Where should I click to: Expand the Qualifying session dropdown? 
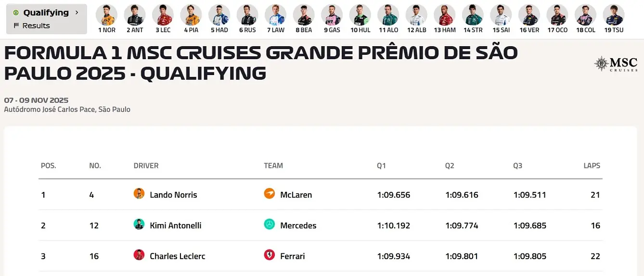pos(47,13)
